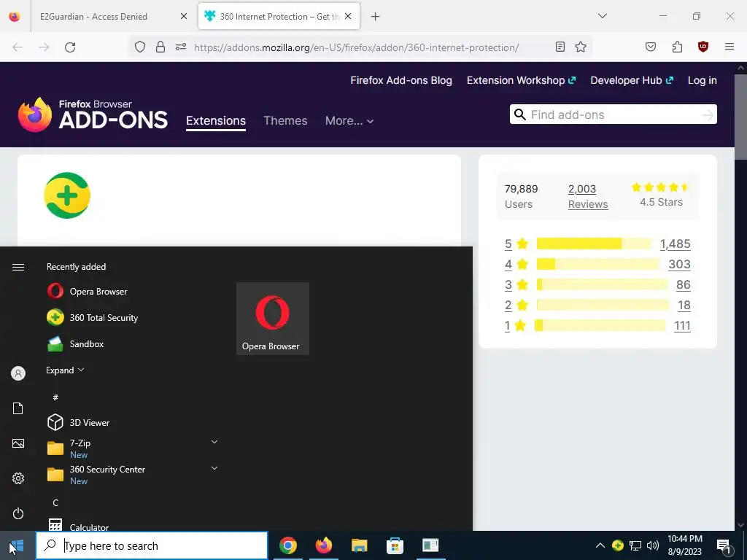Open the Pocket save icon
This screenshot has width=747, height=560.
[650, 47]
